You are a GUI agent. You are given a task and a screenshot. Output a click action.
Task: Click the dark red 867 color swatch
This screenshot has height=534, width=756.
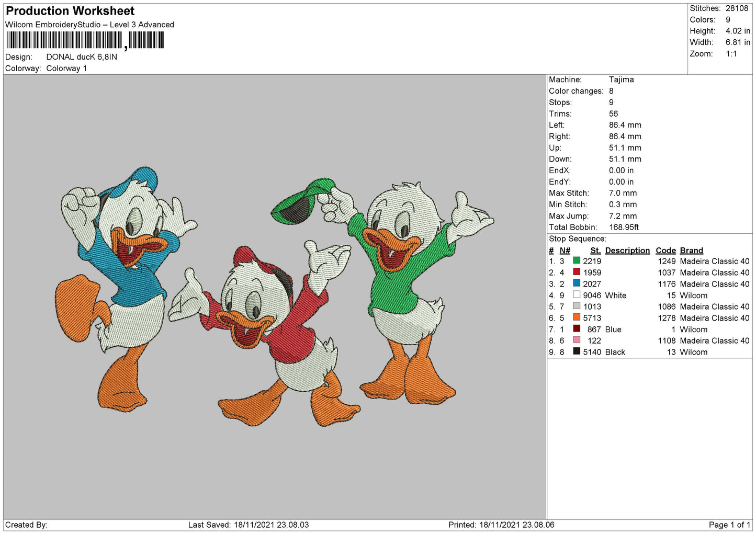coord(577,329)
